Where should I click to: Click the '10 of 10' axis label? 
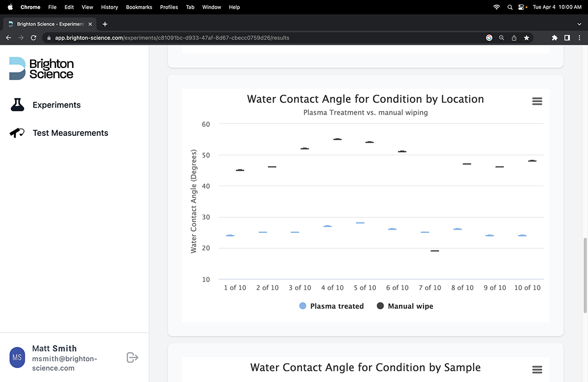[527, 288]
